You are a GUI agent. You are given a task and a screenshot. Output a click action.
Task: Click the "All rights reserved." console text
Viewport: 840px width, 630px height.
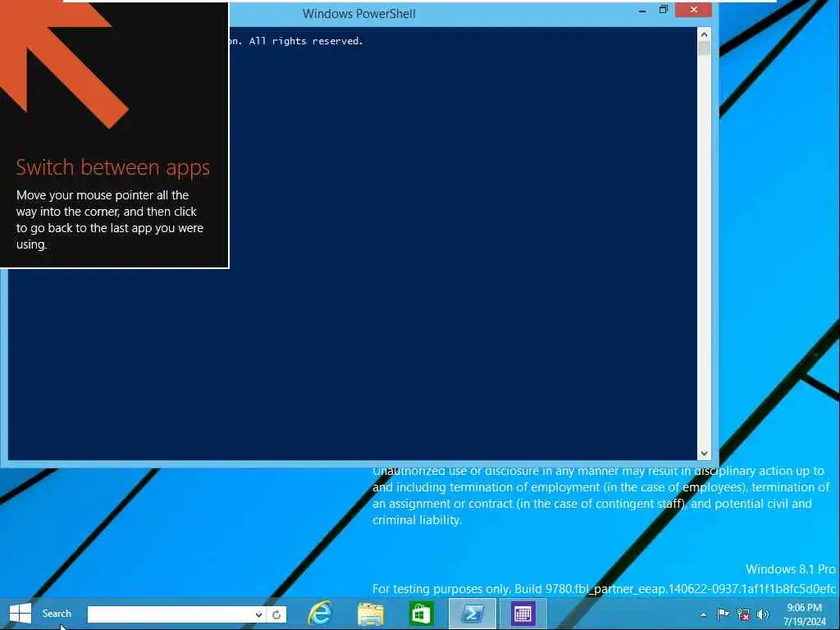pyautogui.click(x=307, y=41)
